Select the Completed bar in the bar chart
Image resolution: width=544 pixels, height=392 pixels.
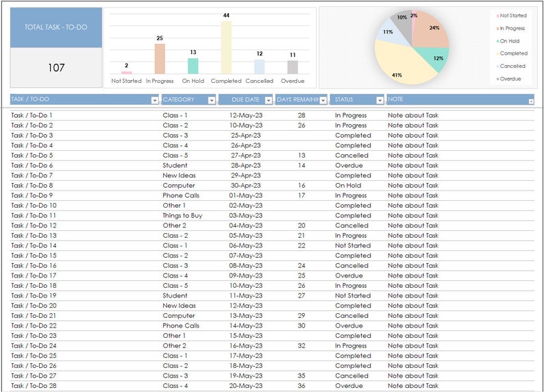pos(226,47)
